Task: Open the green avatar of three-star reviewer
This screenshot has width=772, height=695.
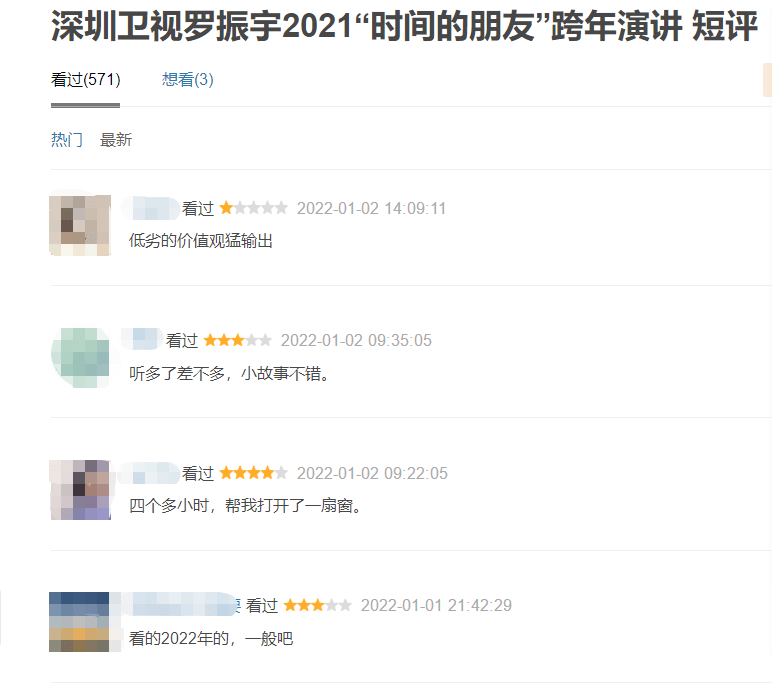Action: 80,358
